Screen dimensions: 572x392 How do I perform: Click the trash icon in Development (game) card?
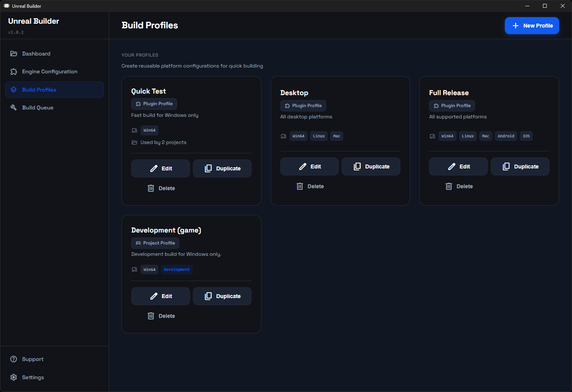tap(151, 316)
